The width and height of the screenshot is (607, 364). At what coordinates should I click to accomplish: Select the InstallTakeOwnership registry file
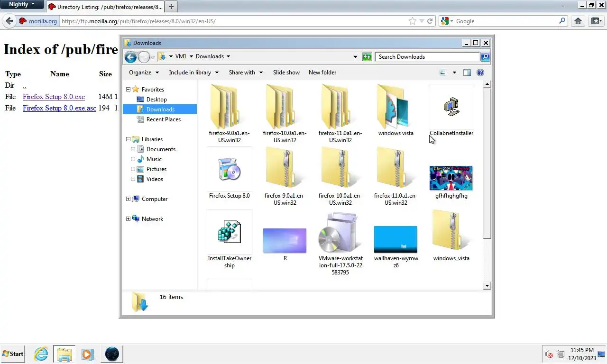(x=229, y=232)
